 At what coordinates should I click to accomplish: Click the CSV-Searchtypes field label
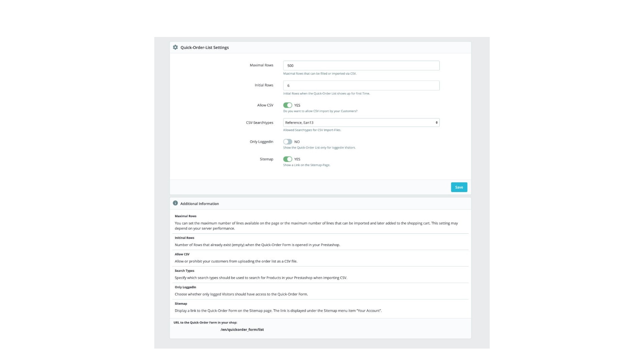260,123
